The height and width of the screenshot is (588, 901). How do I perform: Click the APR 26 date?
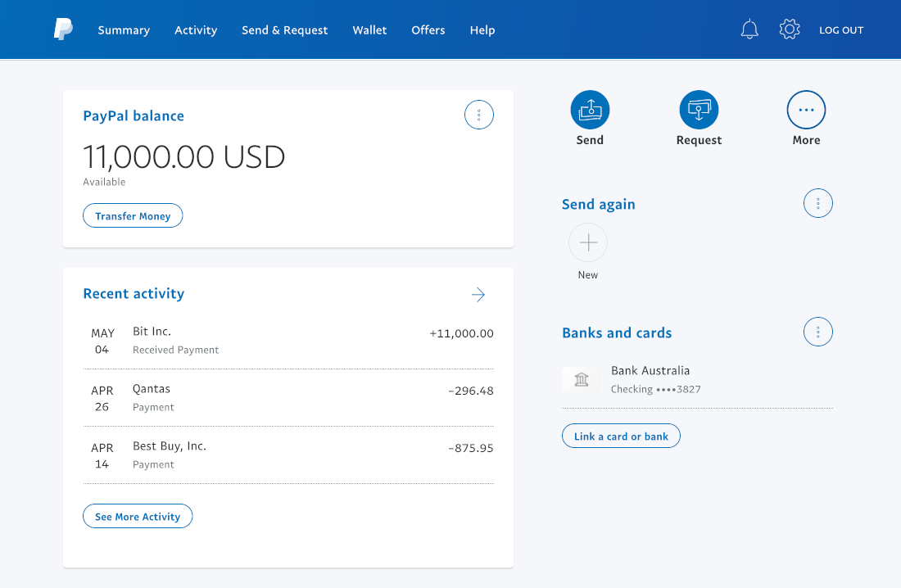(x=102, y=399)
